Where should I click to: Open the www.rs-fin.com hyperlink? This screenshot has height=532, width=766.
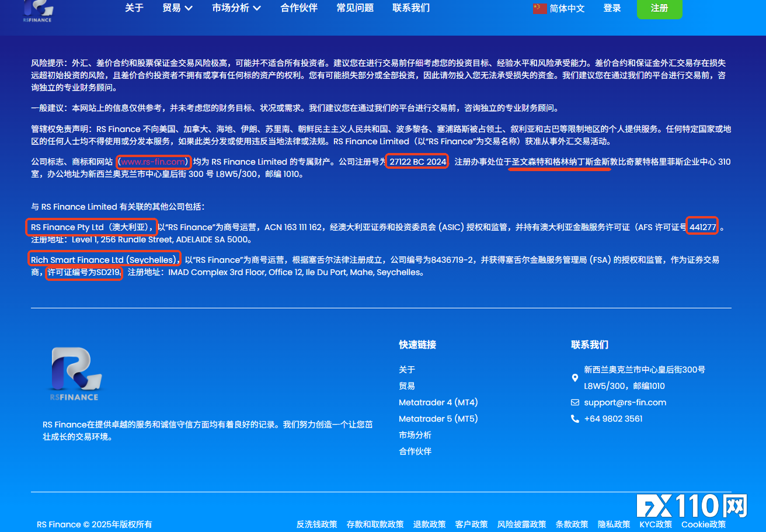[x=152, y=162]
